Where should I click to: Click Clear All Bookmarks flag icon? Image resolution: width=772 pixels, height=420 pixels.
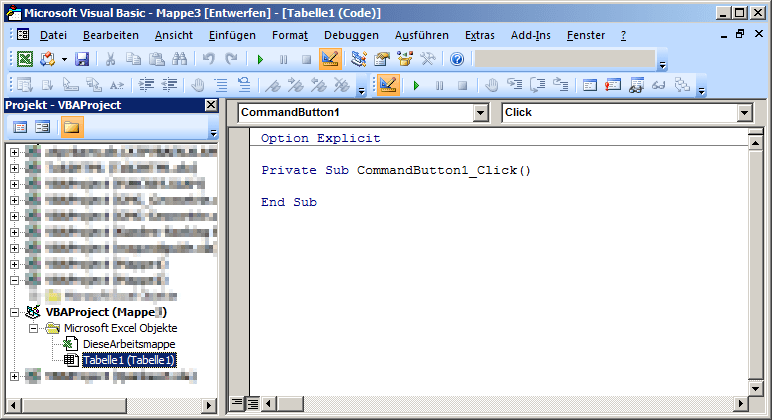[342, 86]
